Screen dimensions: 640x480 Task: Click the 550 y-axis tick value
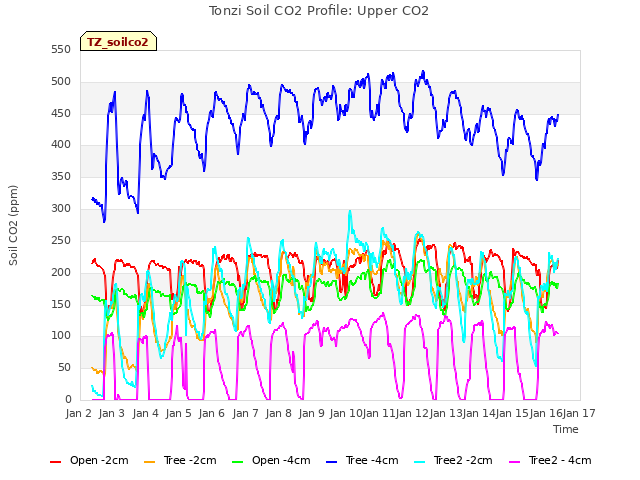point(61,50)
